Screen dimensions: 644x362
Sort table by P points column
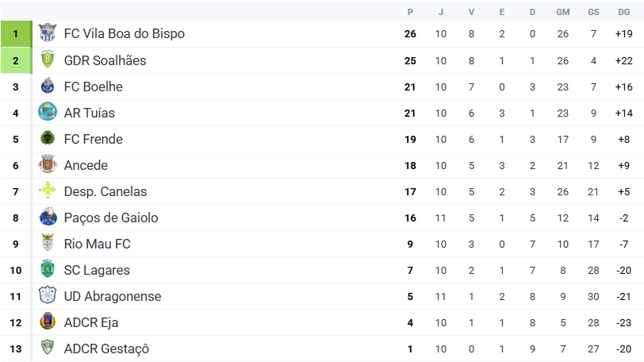pos(410,12)
